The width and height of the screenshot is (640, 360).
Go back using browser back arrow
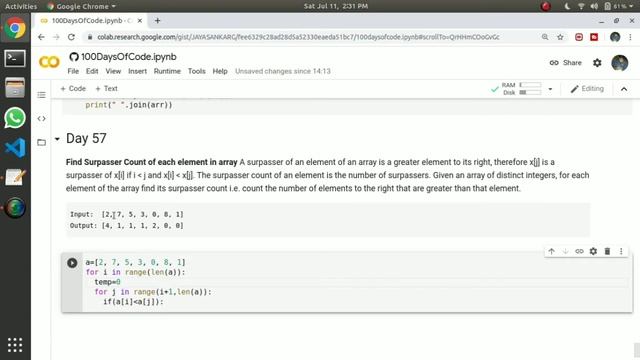(x=41, y=37)
